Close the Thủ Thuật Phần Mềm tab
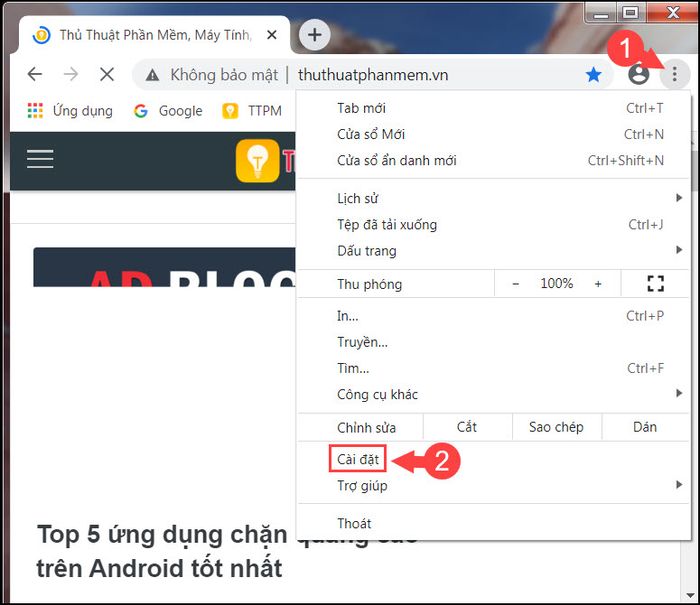This screenshot has height=605, width=700. pos(271,34)
